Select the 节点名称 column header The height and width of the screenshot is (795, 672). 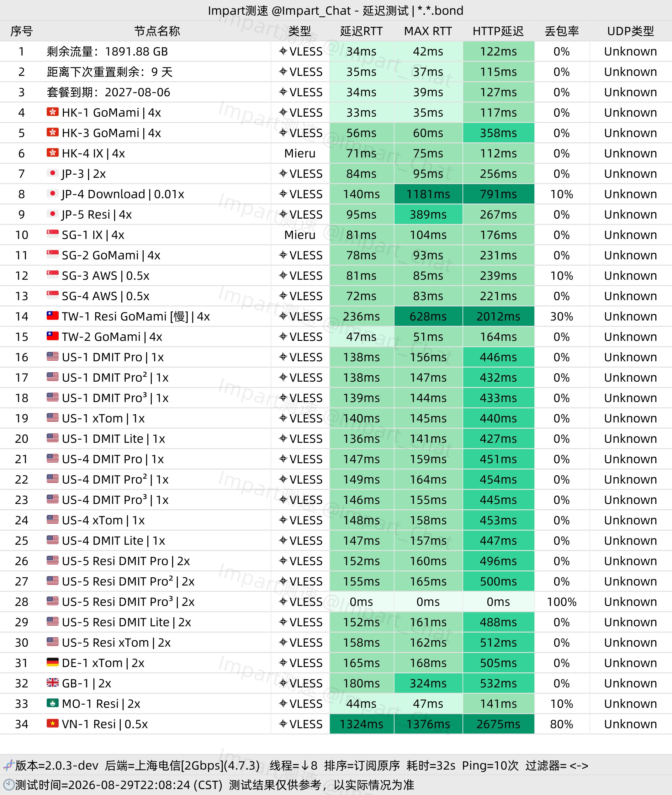pos(157,31)
